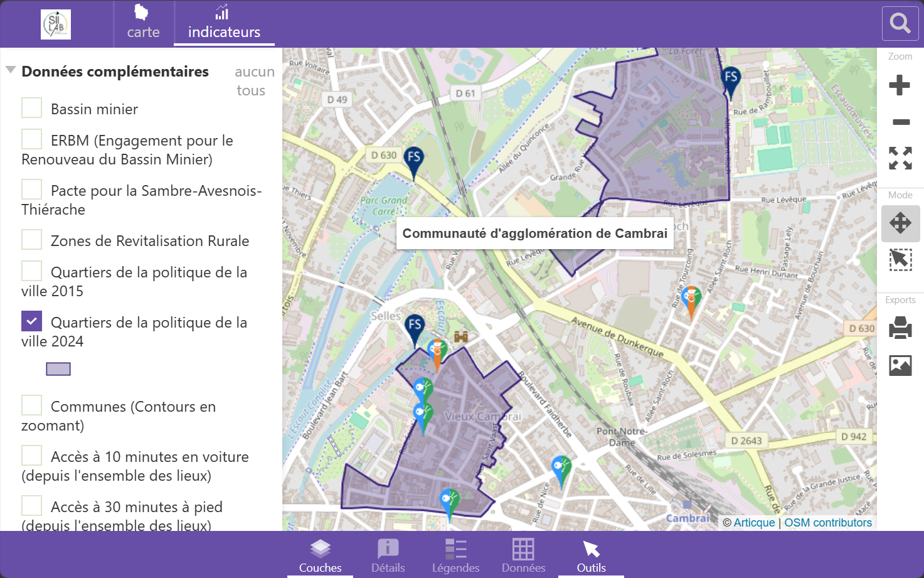Select "aucun" to deselect all layers

[255, 72]
